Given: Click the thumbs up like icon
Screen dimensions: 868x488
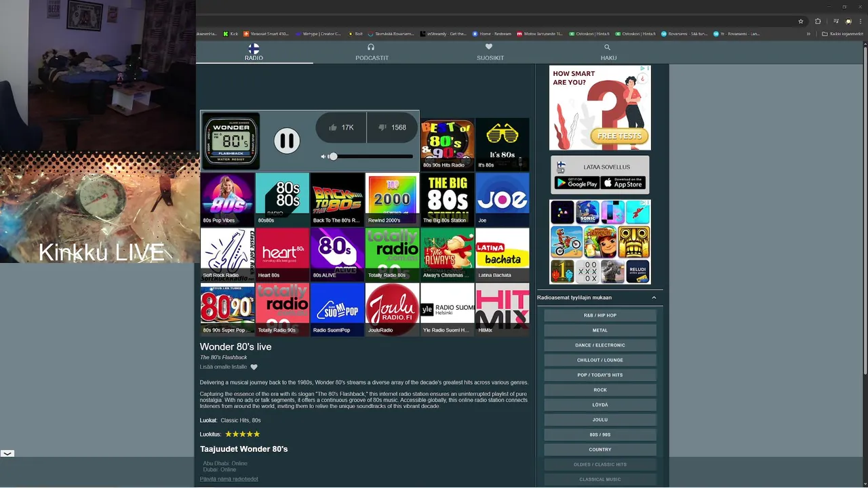Looking at the screenshot, I should 333,127.
